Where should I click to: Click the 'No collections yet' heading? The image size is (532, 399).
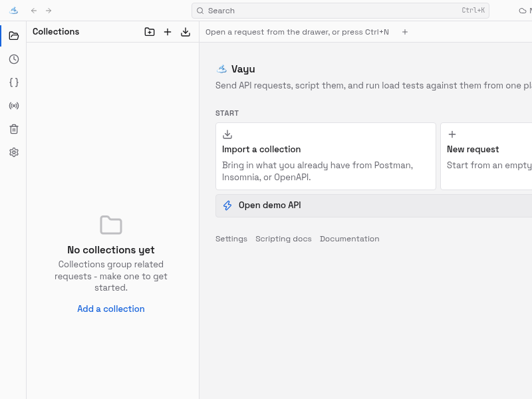click(111, 250)
